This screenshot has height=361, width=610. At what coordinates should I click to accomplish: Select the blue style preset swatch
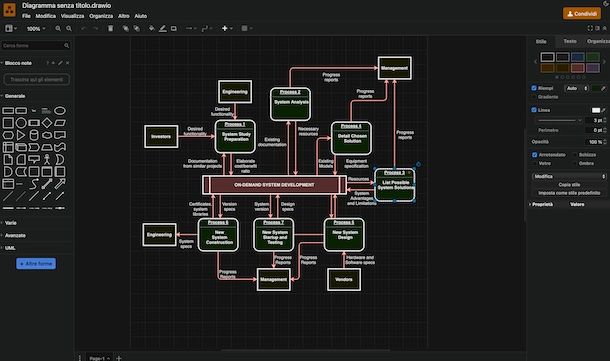coord(578,57)
